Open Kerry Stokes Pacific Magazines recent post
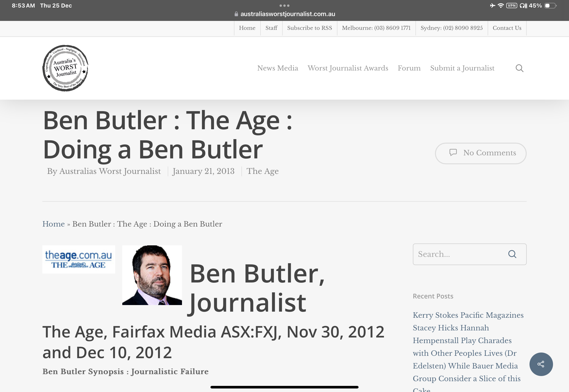The image size is (569, 392). (468, 315)
